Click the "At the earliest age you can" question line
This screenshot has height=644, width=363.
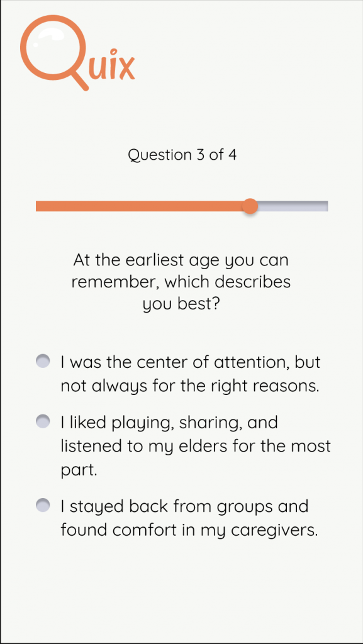point(181,260)
